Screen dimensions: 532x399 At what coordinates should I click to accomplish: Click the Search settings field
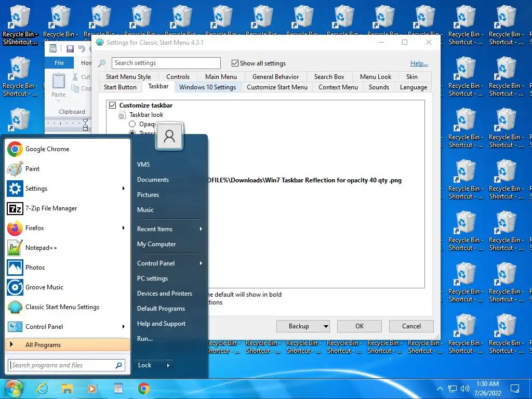tap(166, 63)
